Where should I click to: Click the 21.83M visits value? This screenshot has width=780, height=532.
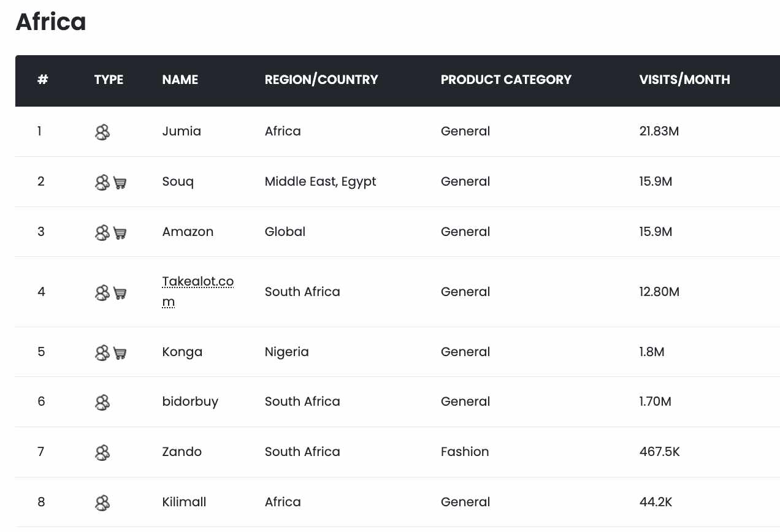(x=659, y=131)
